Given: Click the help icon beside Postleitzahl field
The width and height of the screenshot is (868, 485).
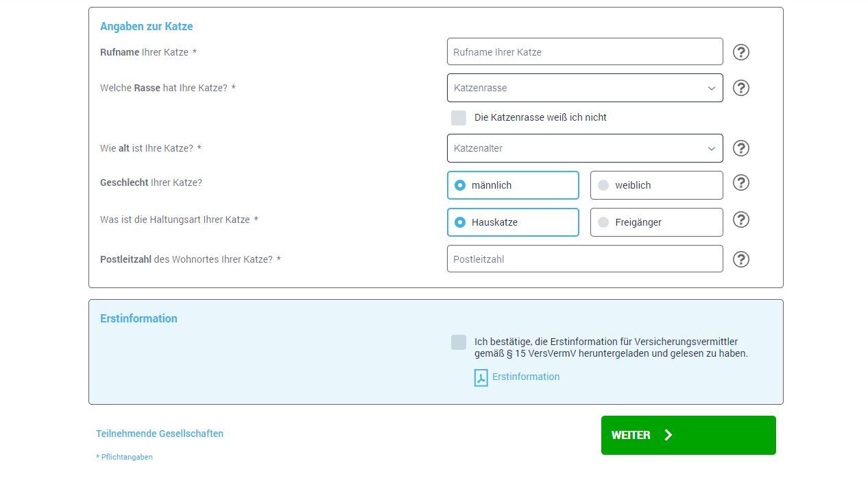Looking at the screenshot, I should (740, 259).
